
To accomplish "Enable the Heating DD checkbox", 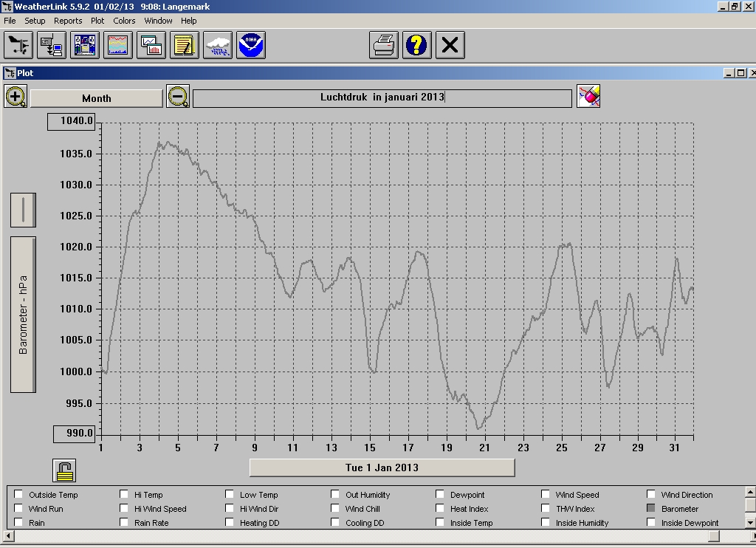I will click(x=230, y=522).
